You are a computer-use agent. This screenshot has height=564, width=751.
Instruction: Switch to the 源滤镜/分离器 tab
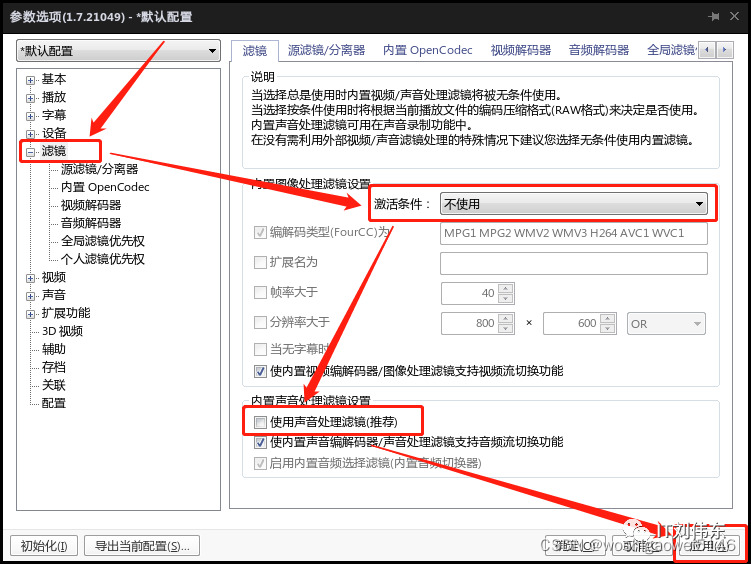point(326,50)
